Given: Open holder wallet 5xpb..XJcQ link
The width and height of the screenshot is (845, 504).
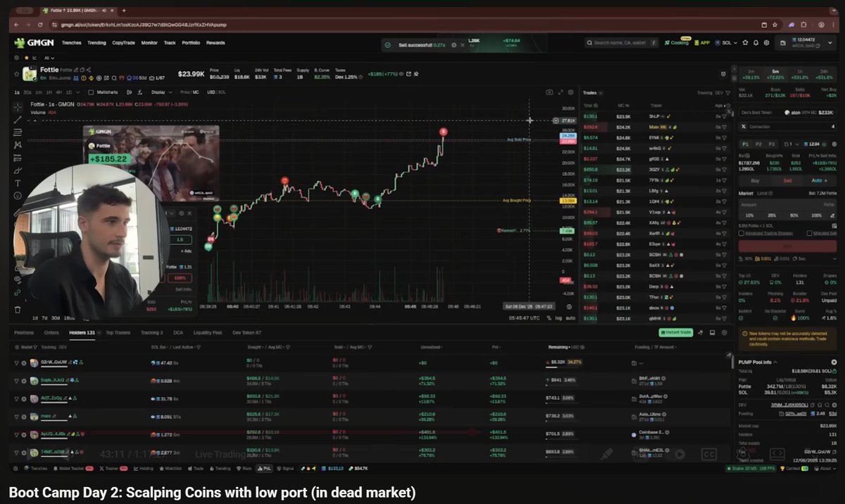Looking at the screenshot, I should coord(53,380).
